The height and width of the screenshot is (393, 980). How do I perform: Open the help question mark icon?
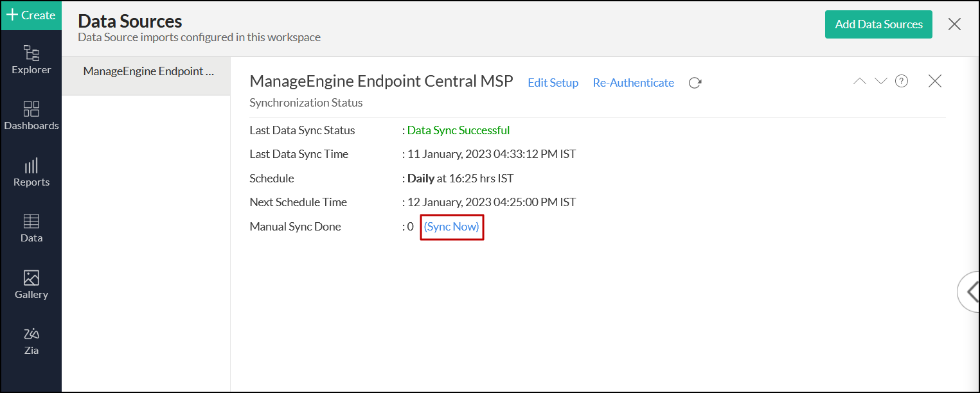point(902,81)
